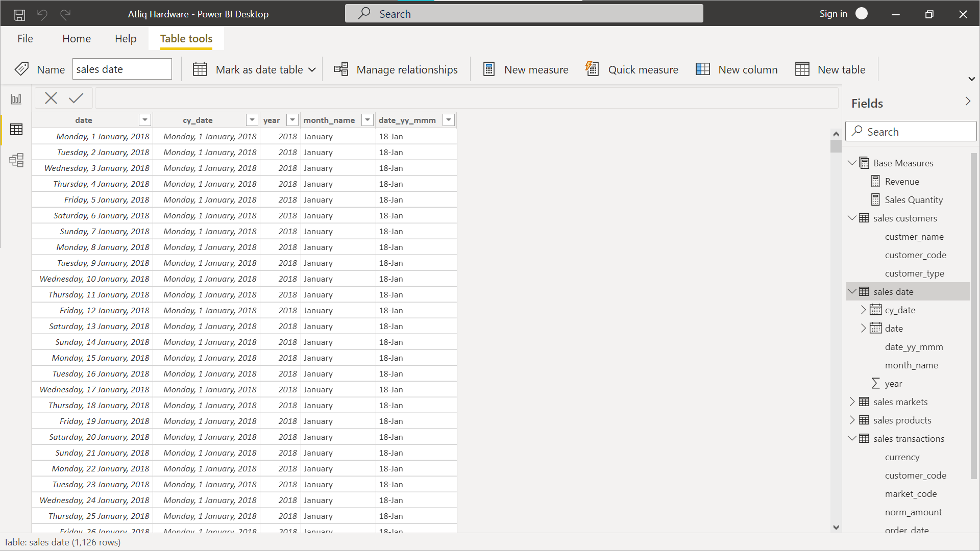Open the year column filter dropdown
The width and height of the screenshot is (980, 551).
pyautogui.click(x=292, y=120)
